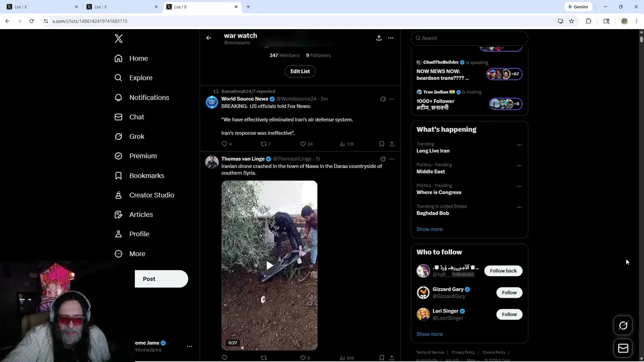Reply to World Source News post
This screenshot has width=644, height=362.
tap(225, 144)
